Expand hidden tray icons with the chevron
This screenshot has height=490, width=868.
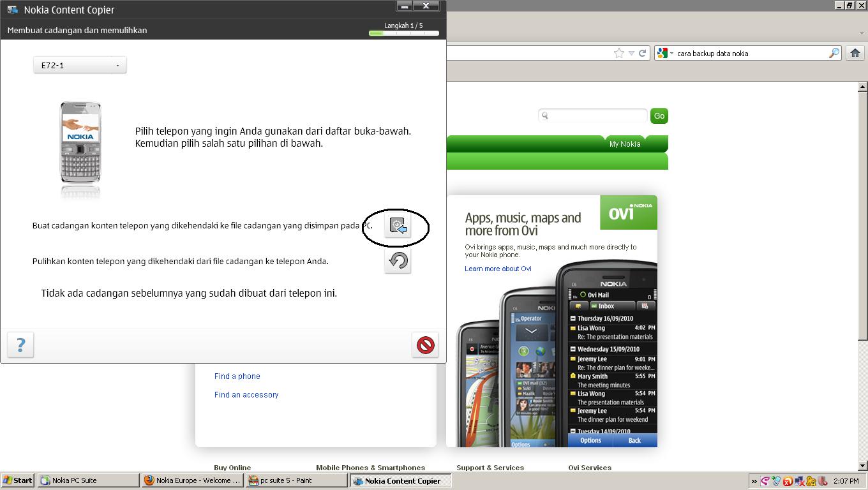point(754,481)
